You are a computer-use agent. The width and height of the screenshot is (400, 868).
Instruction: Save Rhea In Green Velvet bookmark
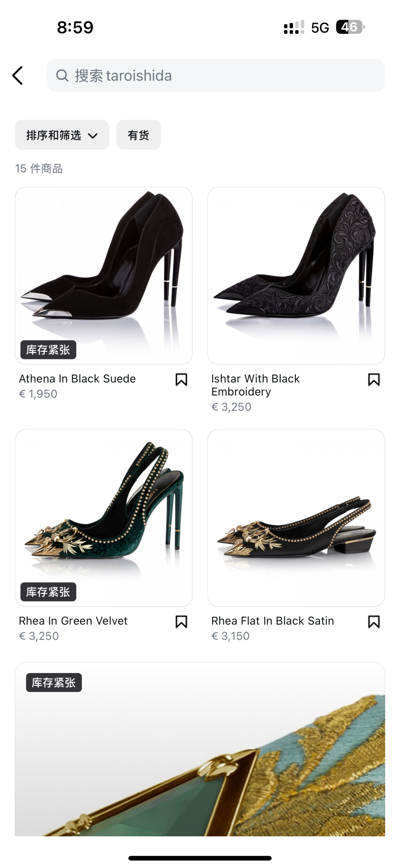(181, 622)
